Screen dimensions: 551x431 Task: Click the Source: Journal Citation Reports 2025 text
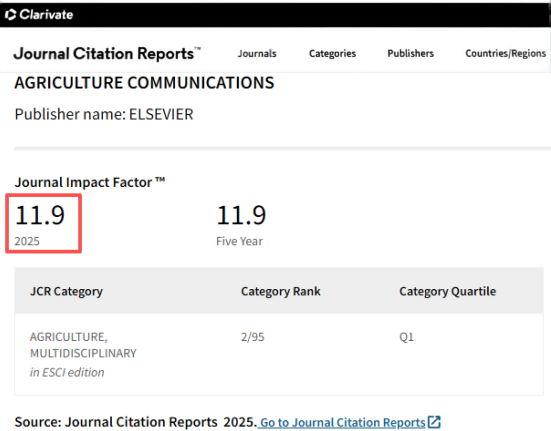tap(136, 422)
